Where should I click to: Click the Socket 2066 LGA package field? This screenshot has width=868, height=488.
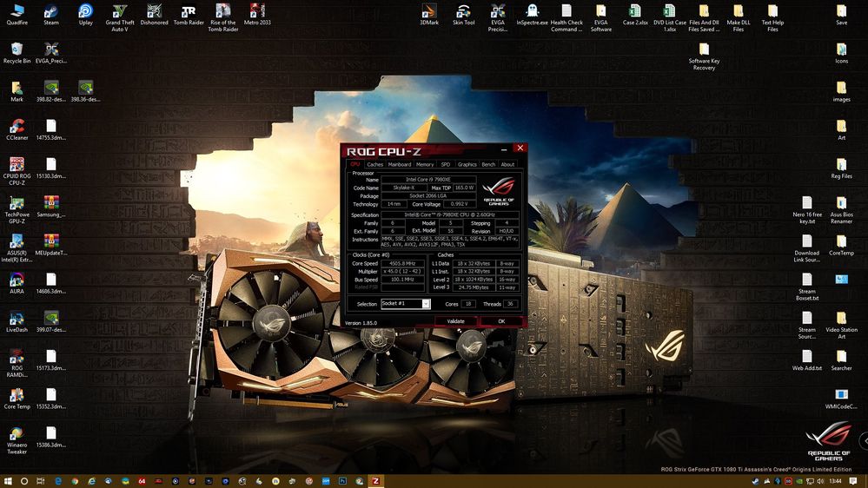(x=428, y=196)
